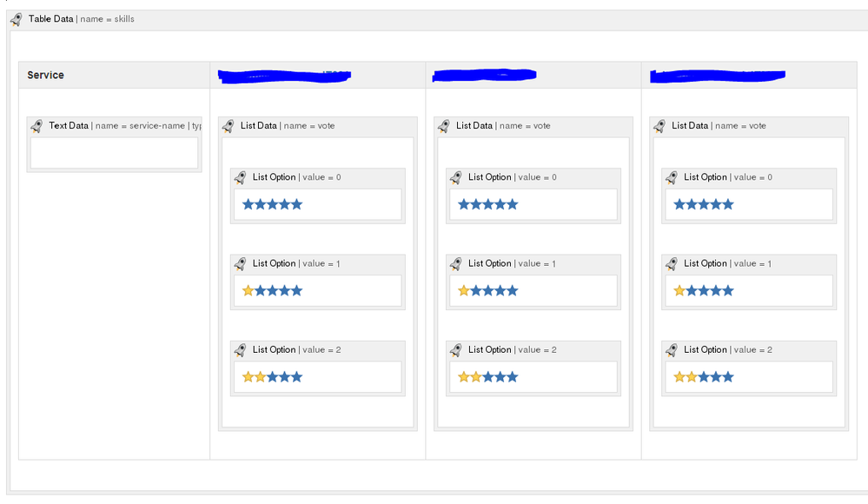Screen dimensions: 868x504
Task: Click rocket icon of first column List Option value 0
Action: 241,178
